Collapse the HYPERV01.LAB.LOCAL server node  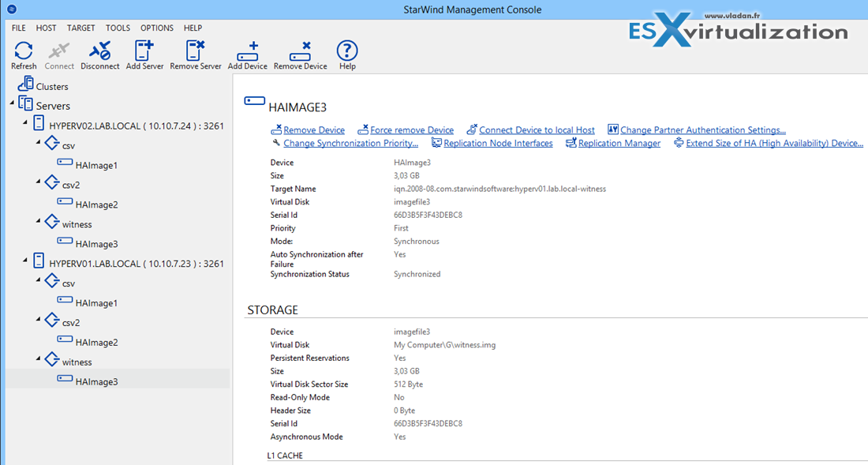[x=25, y=261]
